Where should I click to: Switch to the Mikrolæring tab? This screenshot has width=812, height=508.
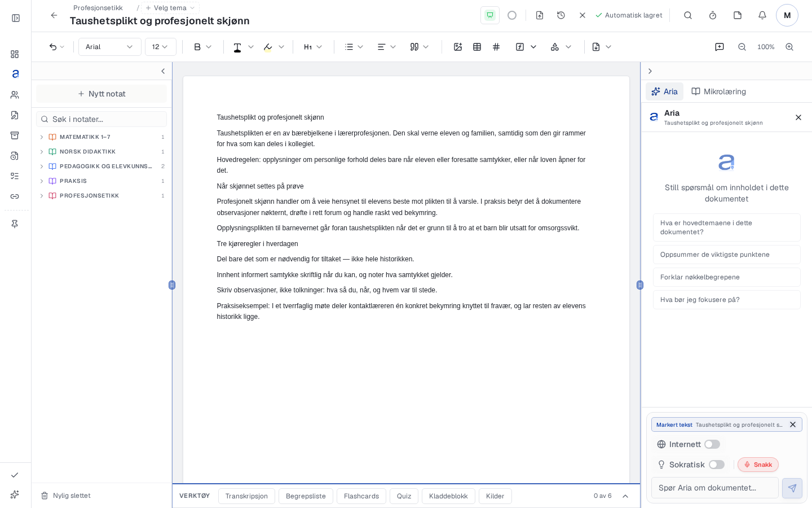[719, 91]
